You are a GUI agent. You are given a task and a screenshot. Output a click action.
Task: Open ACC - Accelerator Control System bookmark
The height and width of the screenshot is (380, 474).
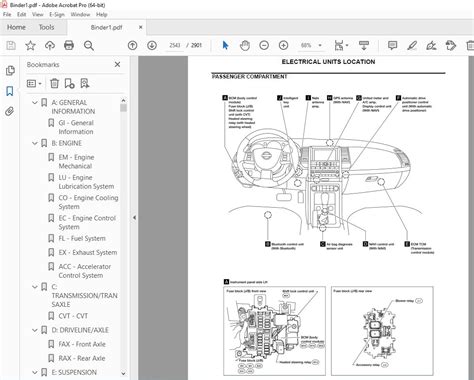[x=85, y=271]
